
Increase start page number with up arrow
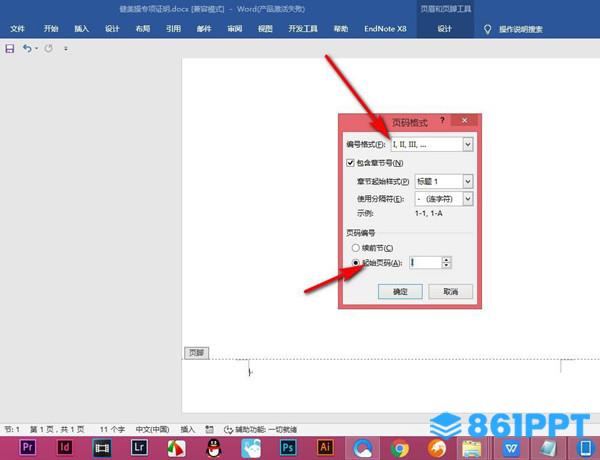446,259
